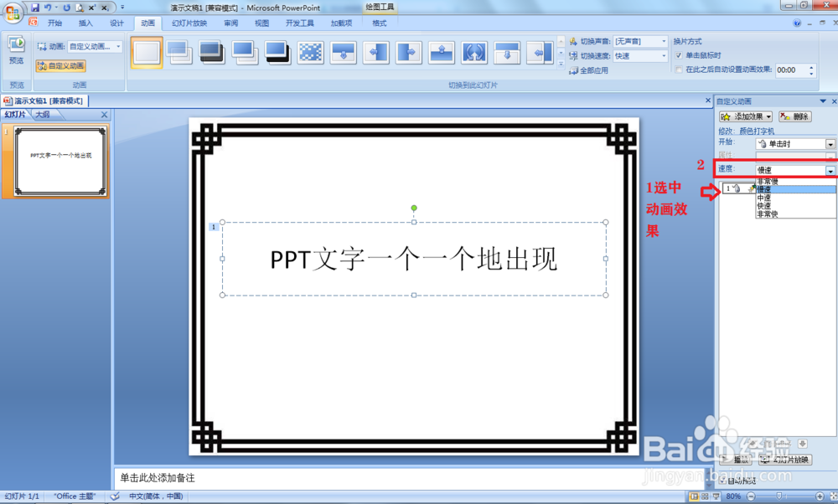838x504 pixels.
Task: Undo the last action
Action: [x=48, y=8]
